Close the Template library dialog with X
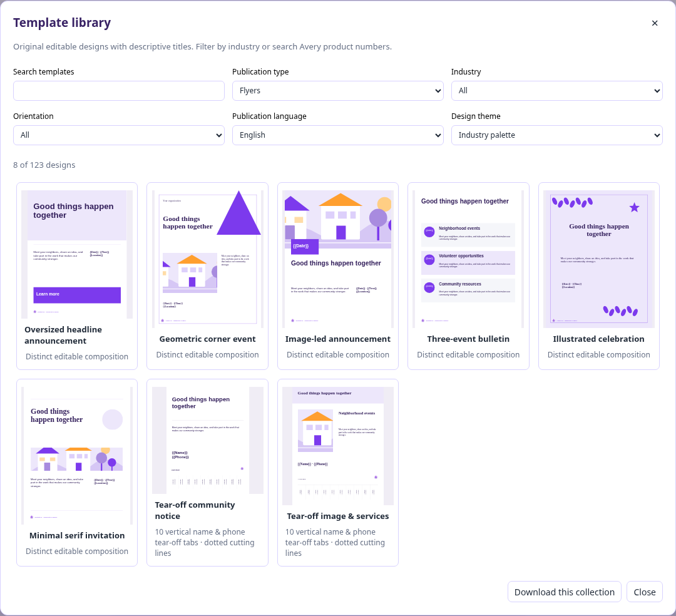This screenshot has width=676, height=616. tap(655, 23)
